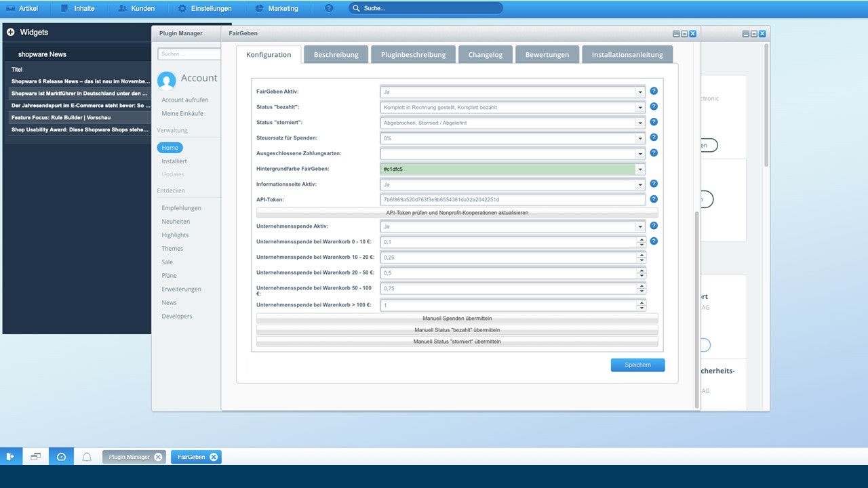Screen dimensions: 868x488
Task: Show help for Status "storniert" field
Action: (x=654, y=122)
